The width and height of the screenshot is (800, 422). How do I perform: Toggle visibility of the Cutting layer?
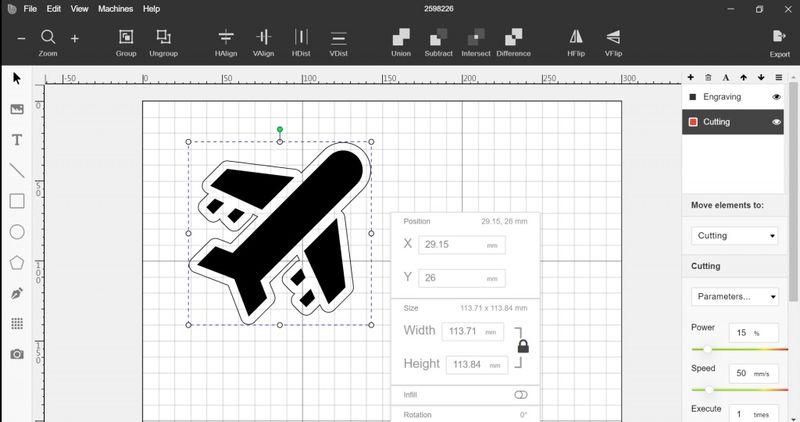776,122
